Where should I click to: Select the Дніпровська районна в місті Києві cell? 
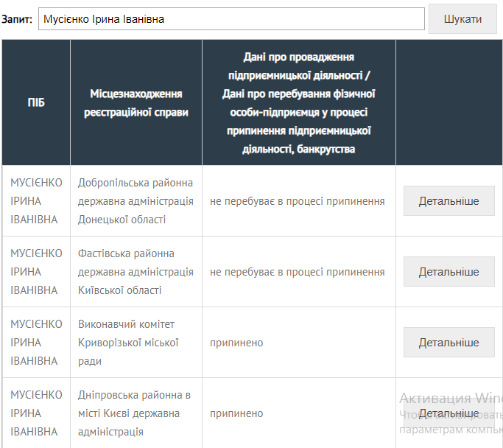coord(134,413)
